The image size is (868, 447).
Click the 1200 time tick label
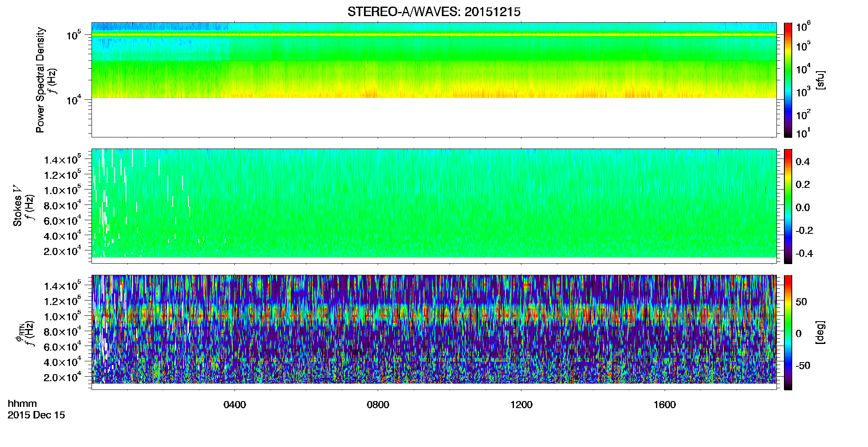[521, 405]
